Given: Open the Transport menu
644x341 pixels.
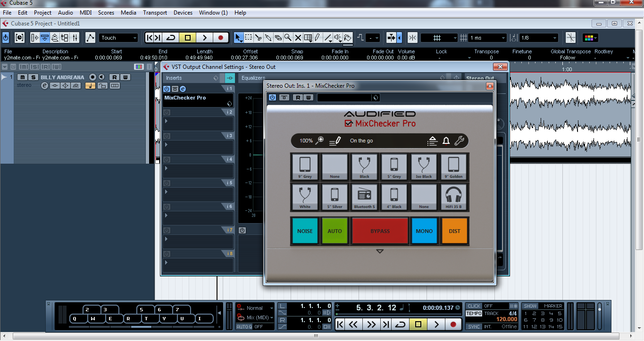Looking at the screenshot, I should point(155,13).
